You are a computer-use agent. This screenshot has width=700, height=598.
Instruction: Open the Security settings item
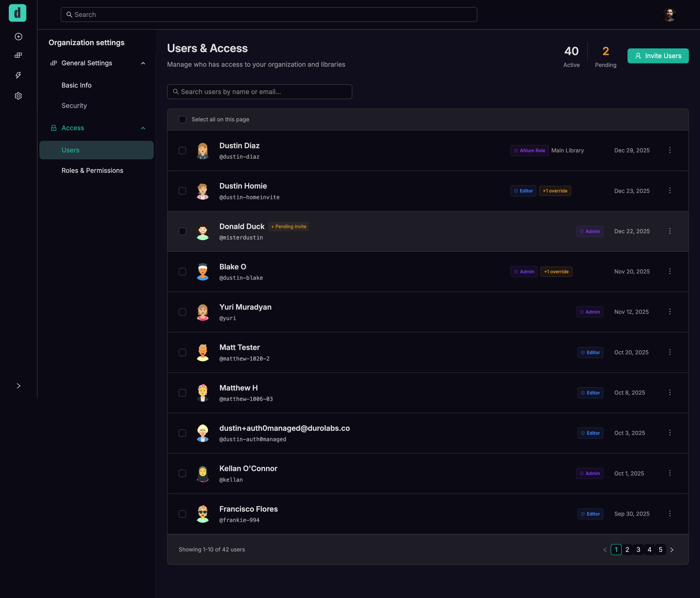click(74, 105)
